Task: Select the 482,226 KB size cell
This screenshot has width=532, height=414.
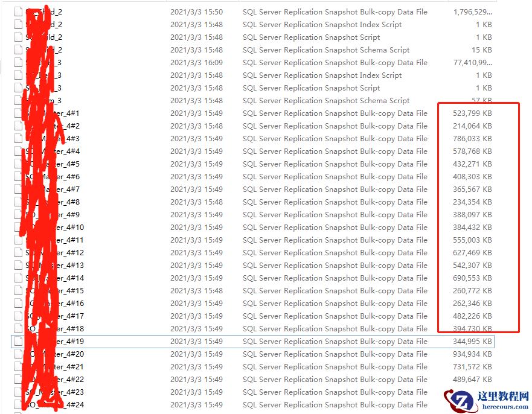Action: 472,316
